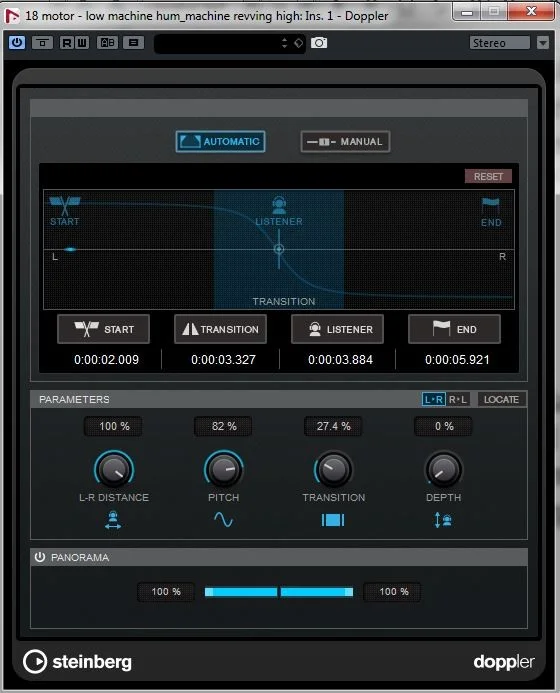Click the listener crosshair on center line
Viewport: 560px width, 693px height.
pos(279,249)
